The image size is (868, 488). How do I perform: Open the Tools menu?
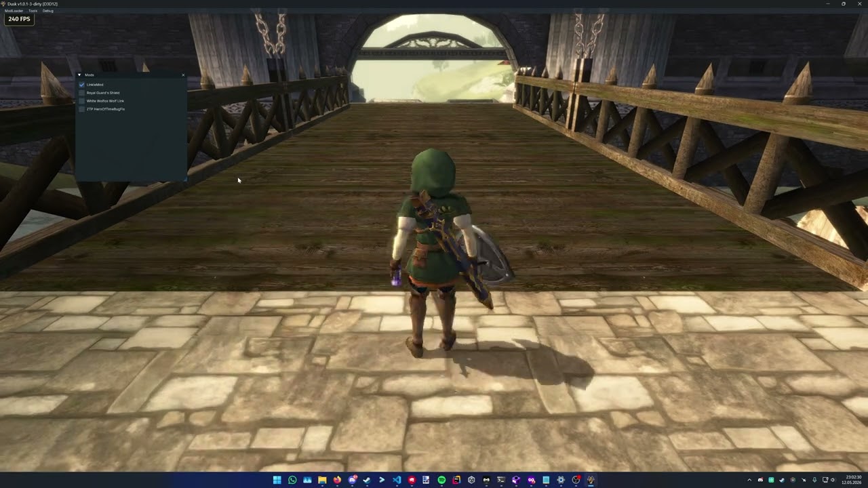tap(33, 11)
